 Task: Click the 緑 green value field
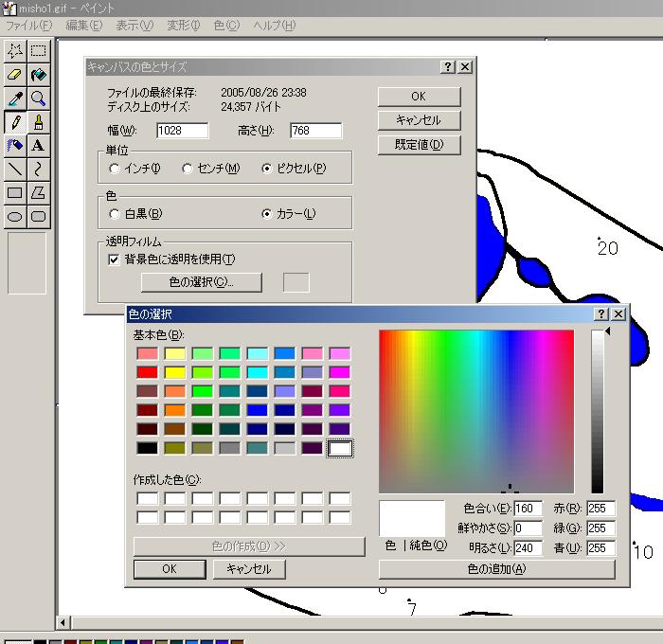click(x=600, y=528)
